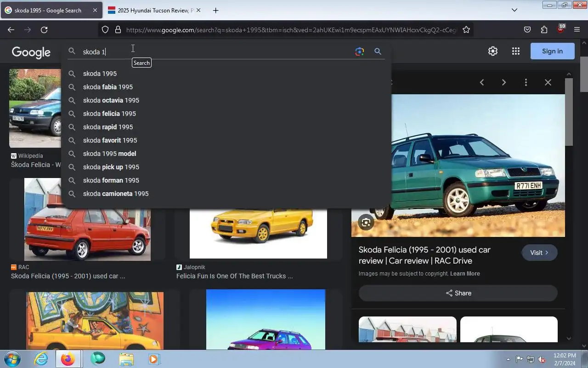
Task: Show next image in preview panel
Action: pyautogui.click(x=503, y=82)
